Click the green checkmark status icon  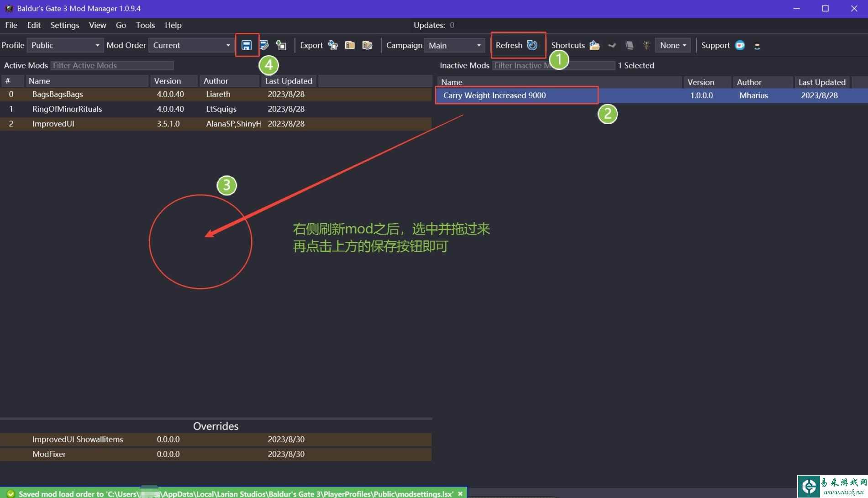tap(11, 493)
